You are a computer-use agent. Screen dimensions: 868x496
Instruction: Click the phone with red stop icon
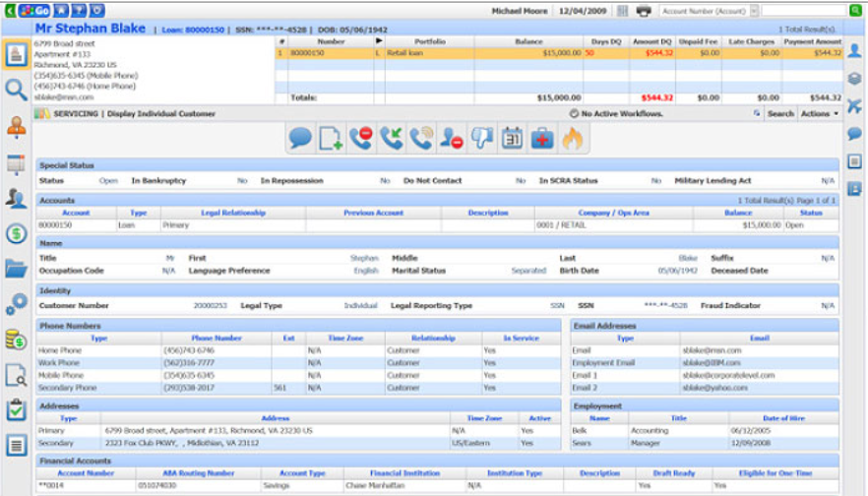click(x=361, y=138)
